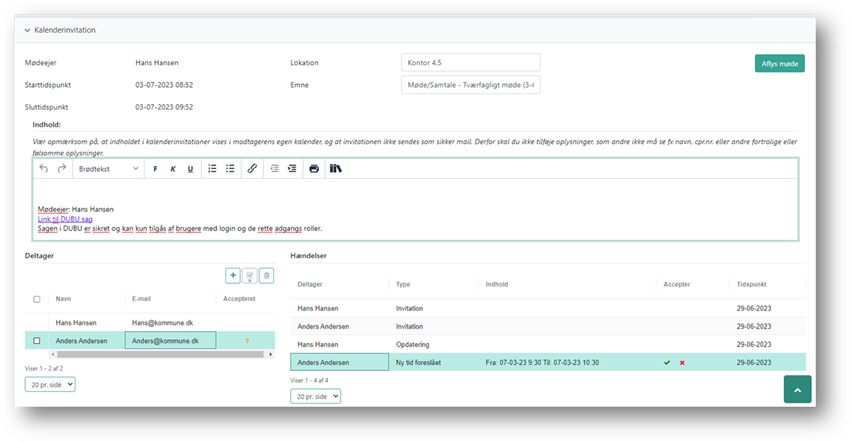Toggle bold (F) formatting
The image size is (851, 442).
(x=155, y=169)
